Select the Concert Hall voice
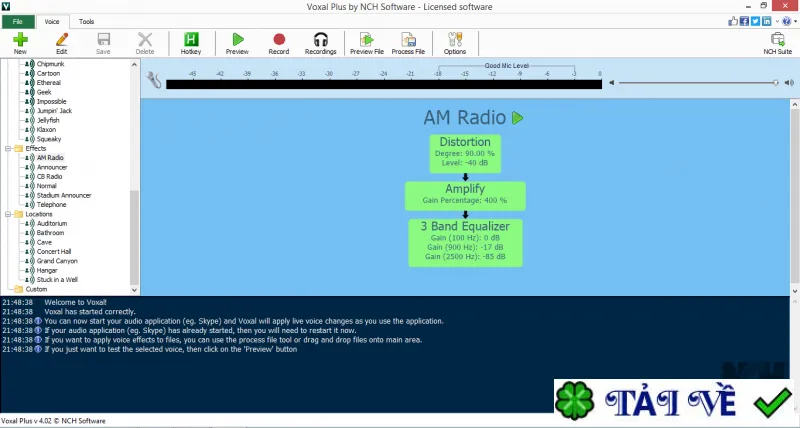This screenshot has height=428, width=800. coord(54,251)
